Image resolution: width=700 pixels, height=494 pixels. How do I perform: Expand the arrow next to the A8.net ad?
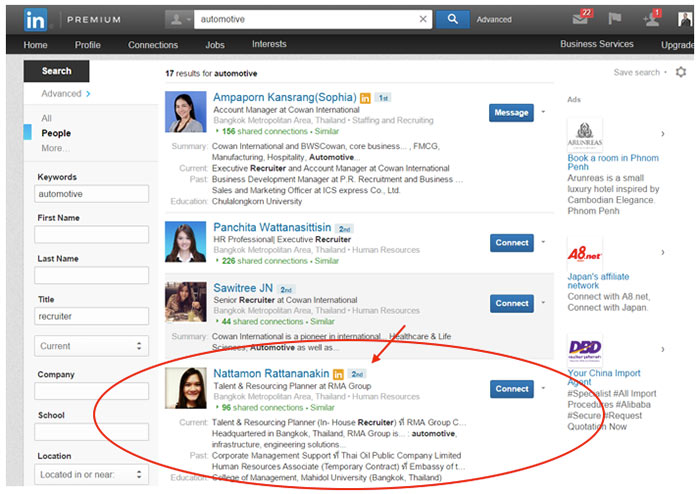pos(662,252)
